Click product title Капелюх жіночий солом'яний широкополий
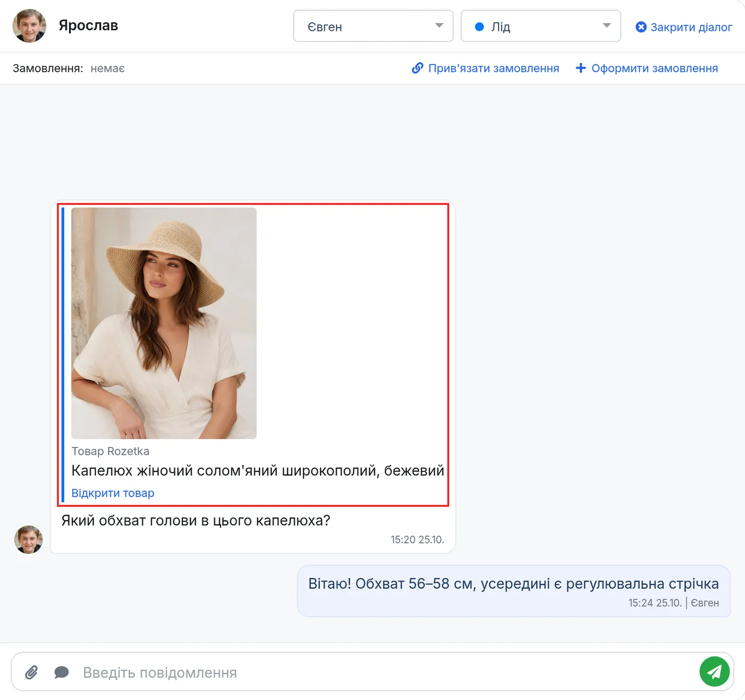The image size is (745, 700). [258, 470]
